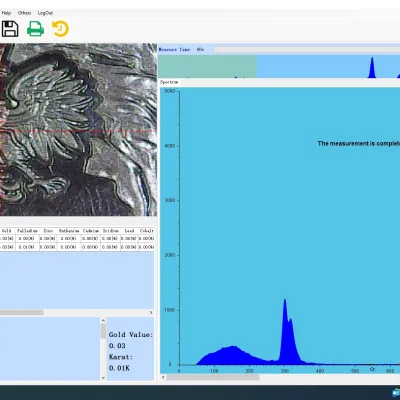Open the yellow History clock icon

coord(60,29)
